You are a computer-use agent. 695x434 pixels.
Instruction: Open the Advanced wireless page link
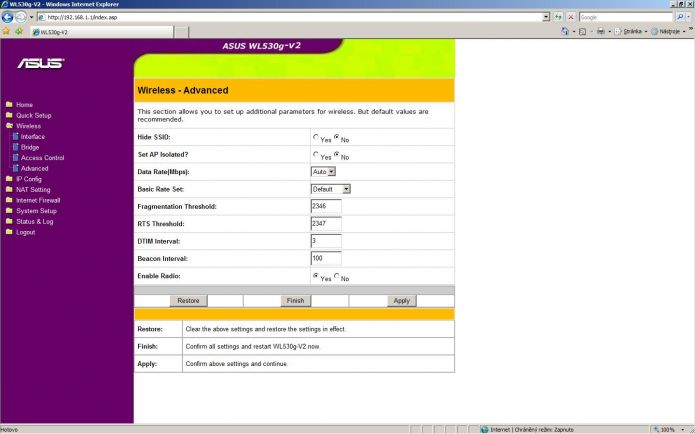tap(35, 168)
